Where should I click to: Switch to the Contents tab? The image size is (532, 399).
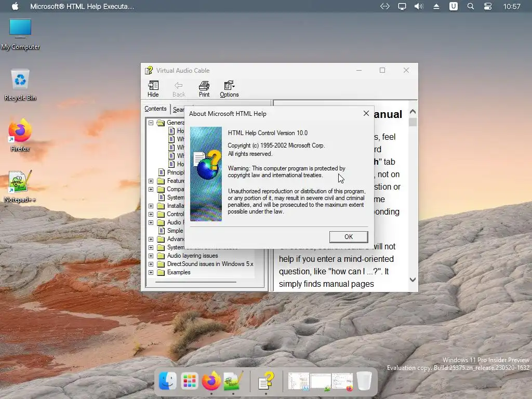tap(155, 109)
